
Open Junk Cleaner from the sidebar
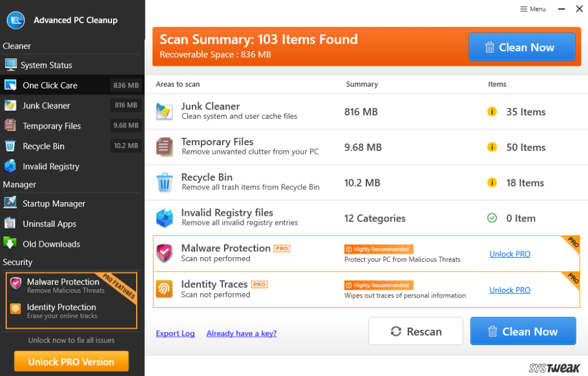72,106
